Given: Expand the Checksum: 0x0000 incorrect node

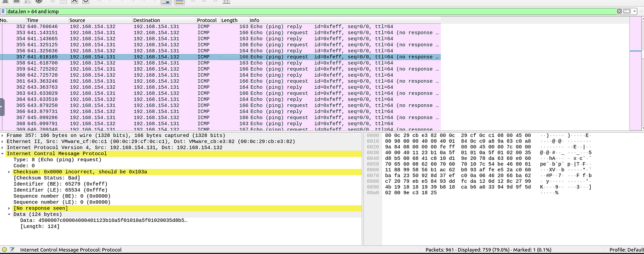Looking at the screenshot, I should (9, 172).
